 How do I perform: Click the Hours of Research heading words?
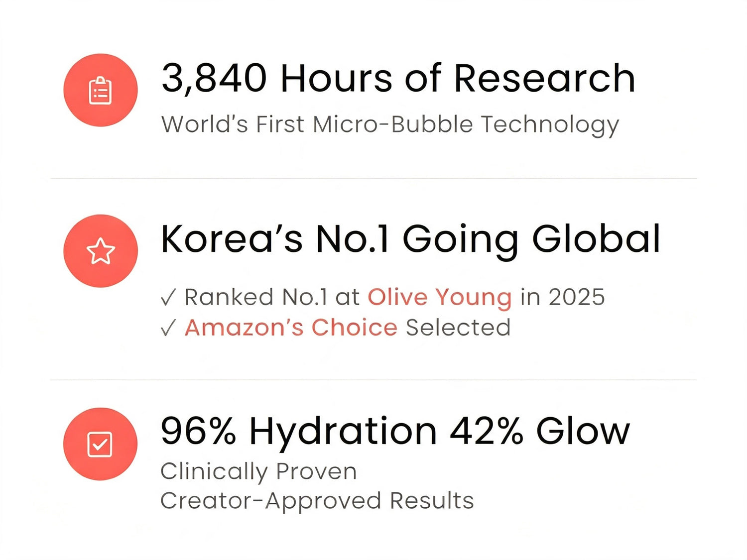pos(458,78)
